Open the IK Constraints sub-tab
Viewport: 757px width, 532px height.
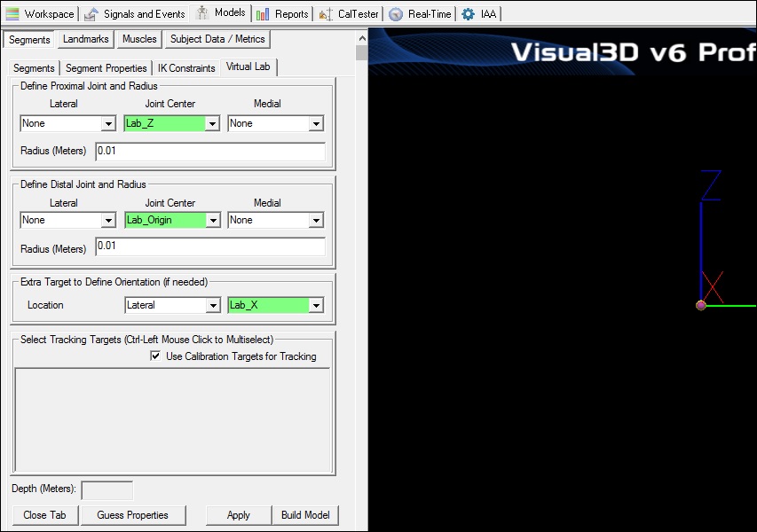tap(186, 68)
